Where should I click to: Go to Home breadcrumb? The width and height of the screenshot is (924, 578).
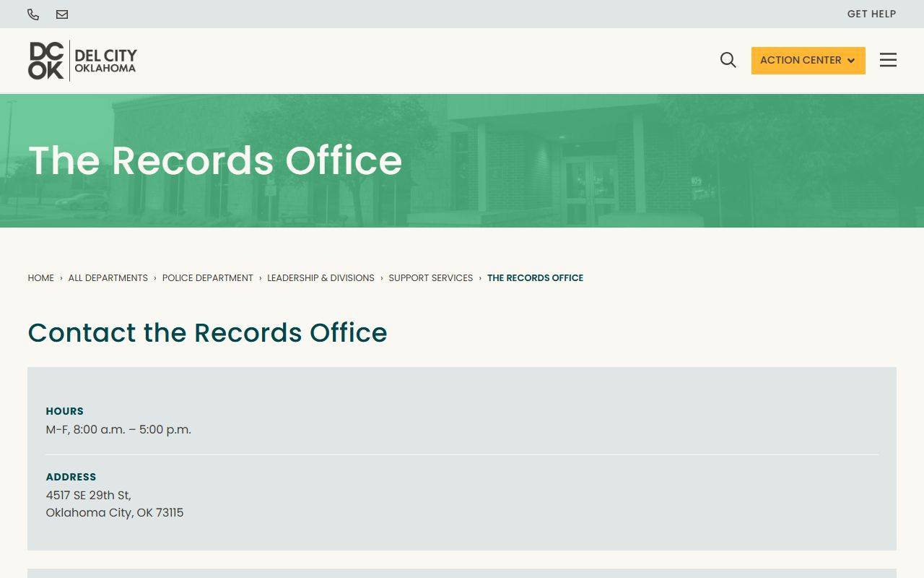pyautogui.click(x=41, y=278)
